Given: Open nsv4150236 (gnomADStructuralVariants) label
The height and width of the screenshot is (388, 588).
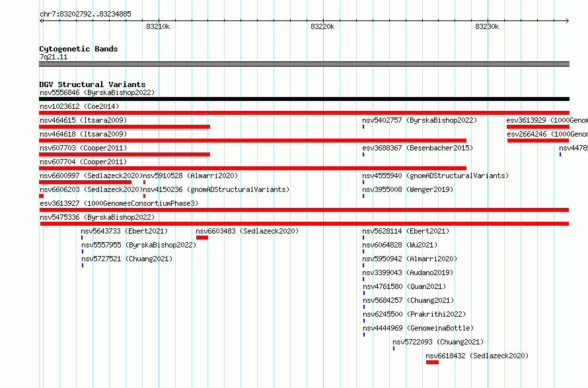Looking at the screenshot, I should tap(217, 189).
